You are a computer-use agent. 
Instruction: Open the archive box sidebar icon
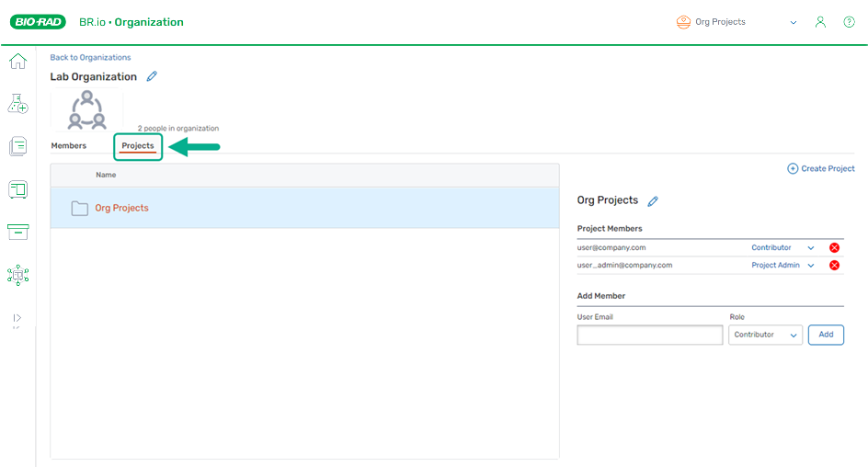tap(17, 232)
